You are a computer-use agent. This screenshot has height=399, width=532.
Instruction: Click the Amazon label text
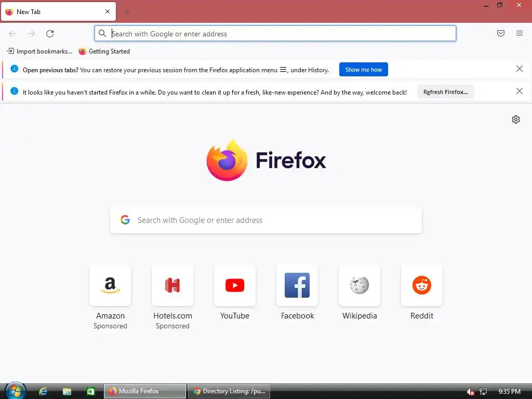(110, 316)
